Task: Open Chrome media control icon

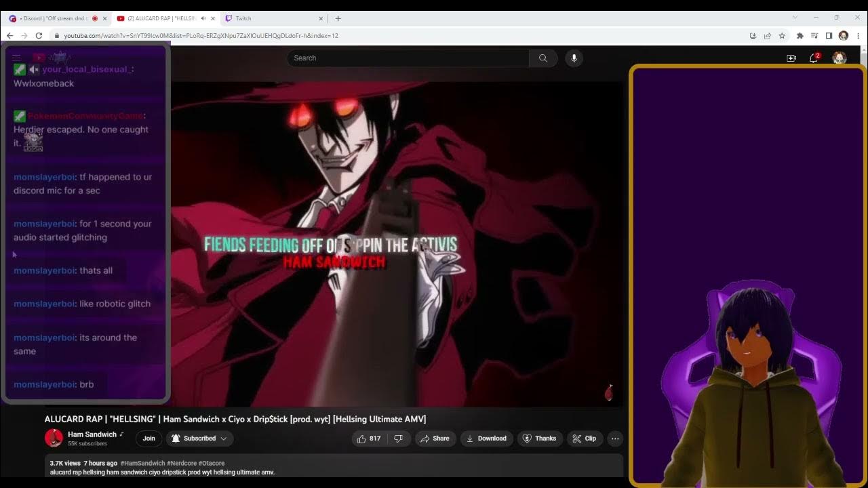Action: (814, 35)
